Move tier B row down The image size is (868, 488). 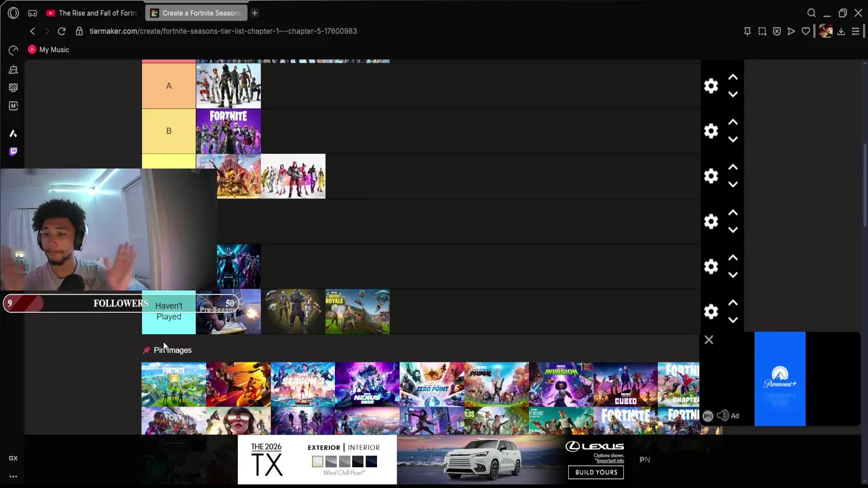click(733, 140)
